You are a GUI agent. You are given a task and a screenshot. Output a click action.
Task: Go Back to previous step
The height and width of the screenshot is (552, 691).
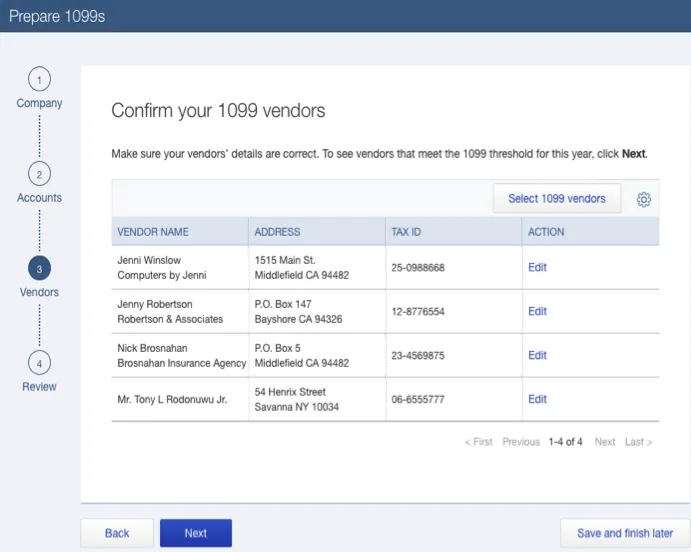point(117,533)
